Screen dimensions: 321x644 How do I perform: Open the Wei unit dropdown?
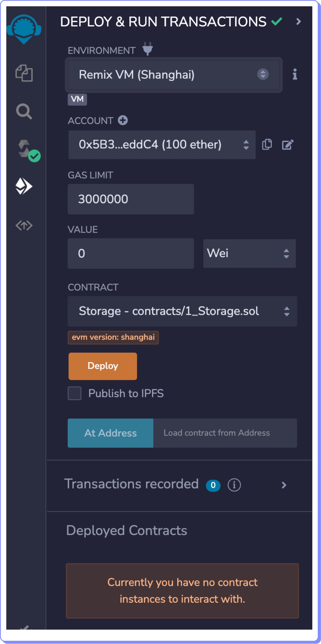pos(249,253)
